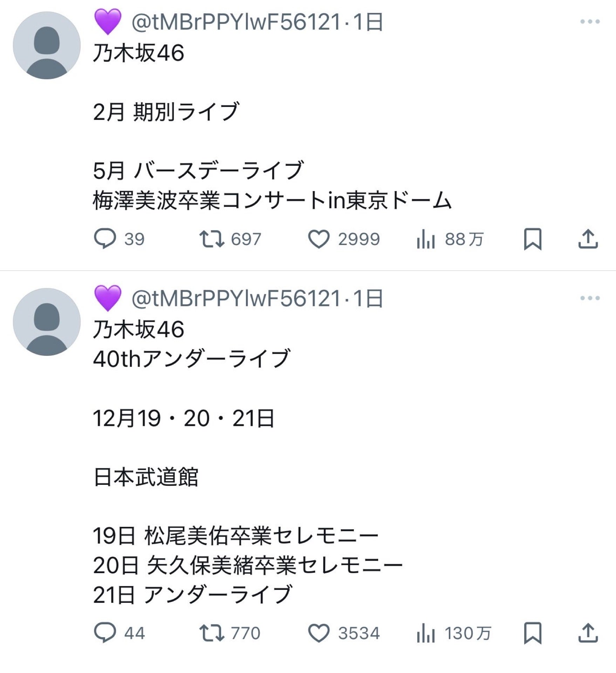Open more options for the second post
Image resolution: width=616 pixels, height=673 pixels.
tap(590, 298)
